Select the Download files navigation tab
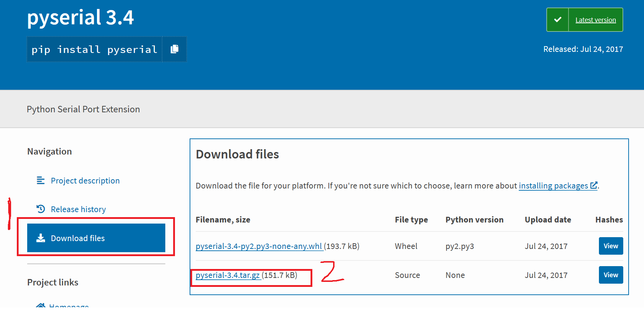This screenshot has width=644, height=318. coord(96,238)
